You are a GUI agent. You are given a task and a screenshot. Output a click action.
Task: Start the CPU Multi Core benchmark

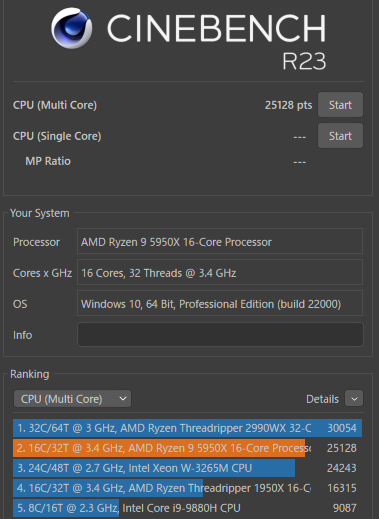click(340, 105)
